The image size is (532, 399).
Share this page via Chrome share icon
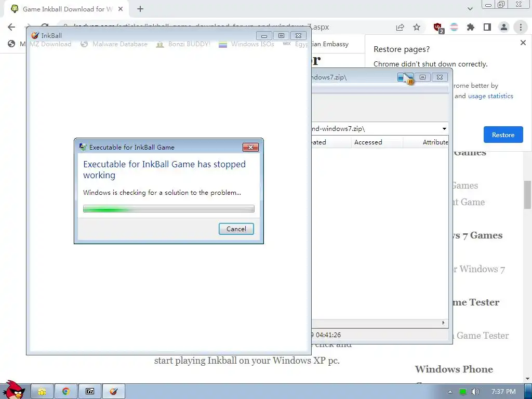400,27
